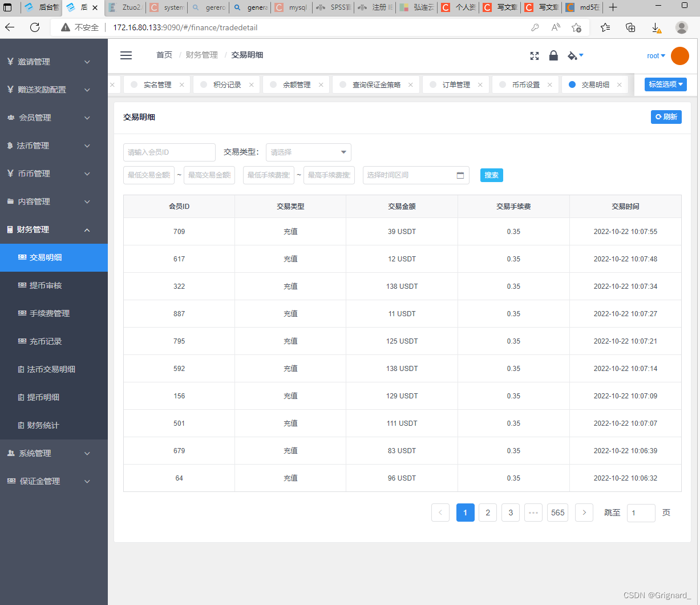Image resolution: width=700 pixels, height=605 pixels.
Task: Click next page arrow
Action: [584, 513]
